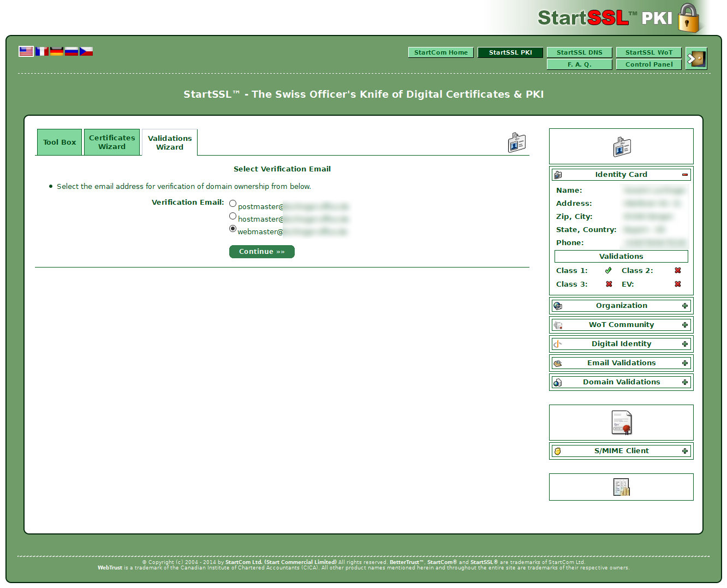
Task: Open the F. A. Q. page
Action: (x=580, y=64)
